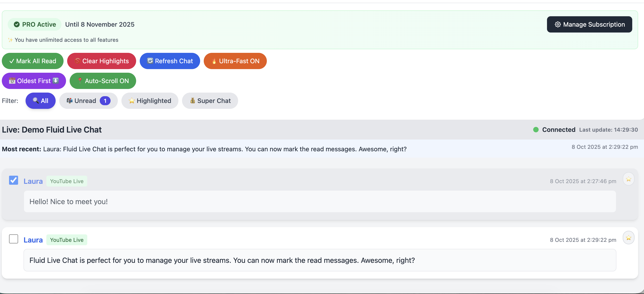Click the Mark All Read button
Image resolution: width=644 pixels, height=294 pixels.
pyautogui.click(x=33, y=61)
